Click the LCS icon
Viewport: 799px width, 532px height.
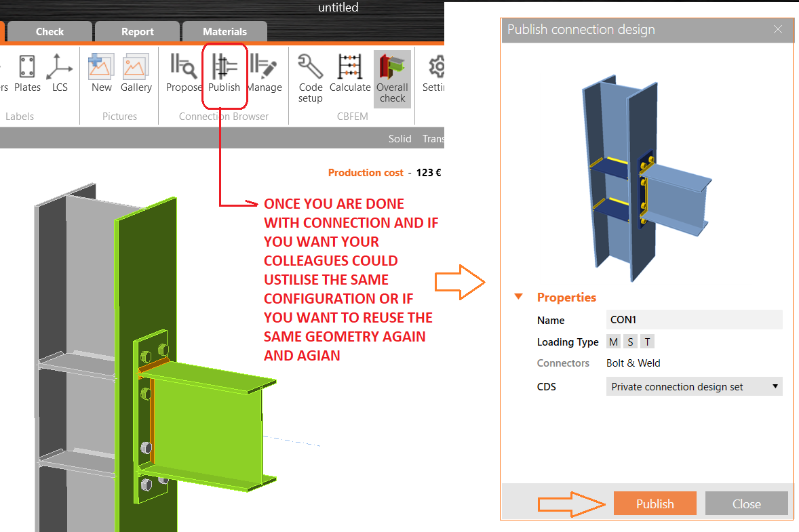pos(60,73)
